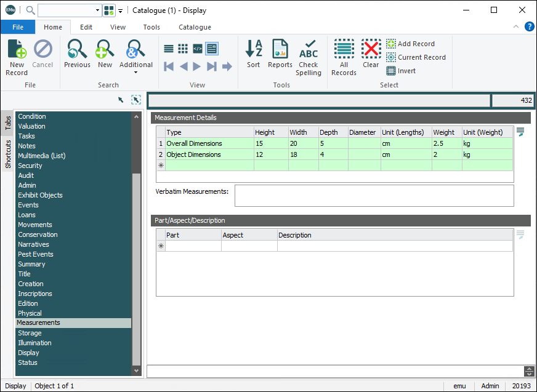Viewport: 537px width, 392px height.
Task: Start a New search
Action: pos(105,54)
